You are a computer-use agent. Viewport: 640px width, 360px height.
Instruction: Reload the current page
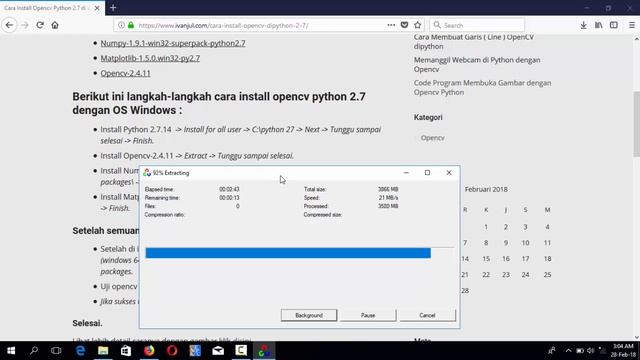coord(40,25)
